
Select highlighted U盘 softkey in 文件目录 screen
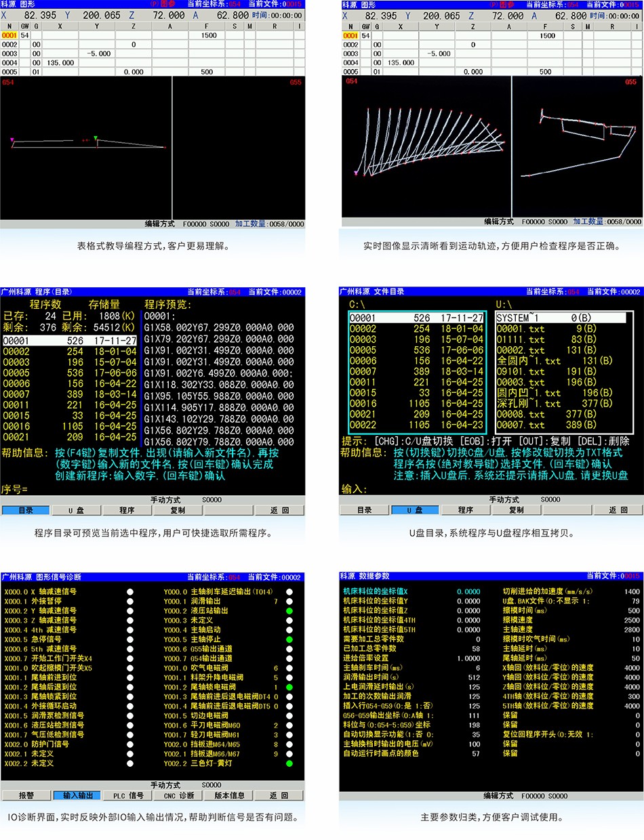[415, 510]
